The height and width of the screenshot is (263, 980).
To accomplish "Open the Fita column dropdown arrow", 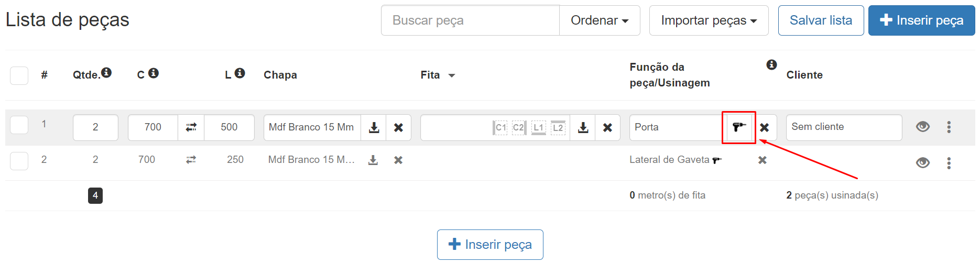I will (452, 75).
